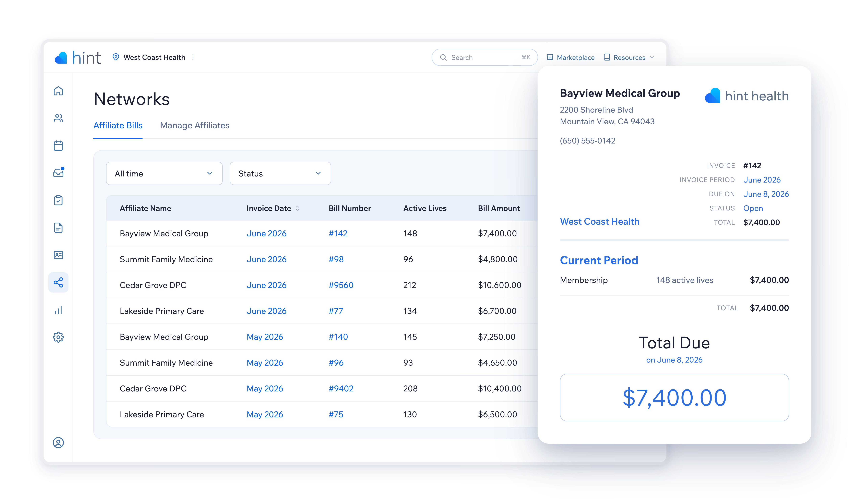Click May 2026 for Bayview Medical Group
The height and width of the screenshot is (504, 852).
point(265,337)
